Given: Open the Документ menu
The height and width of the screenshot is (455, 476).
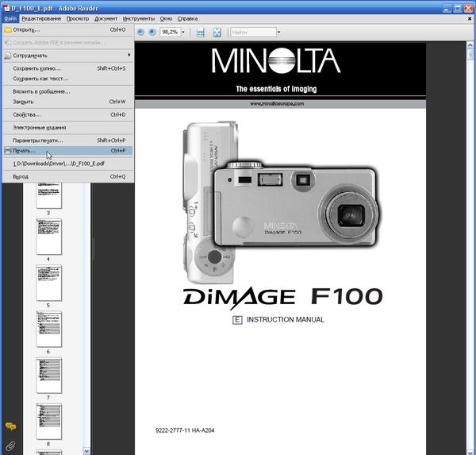Looking at the screenshot, I should [106, 19].
